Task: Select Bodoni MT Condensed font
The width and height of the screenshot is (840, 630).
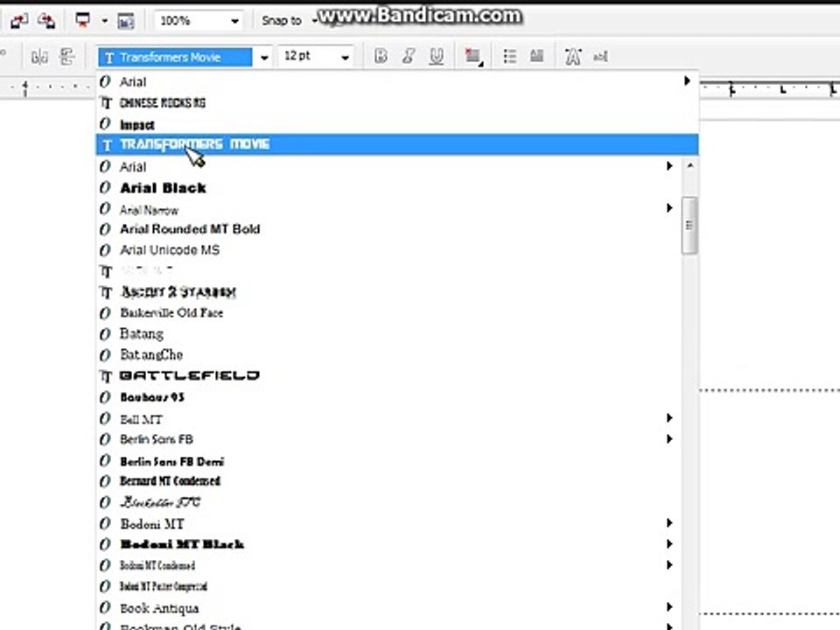Action: 388,565
